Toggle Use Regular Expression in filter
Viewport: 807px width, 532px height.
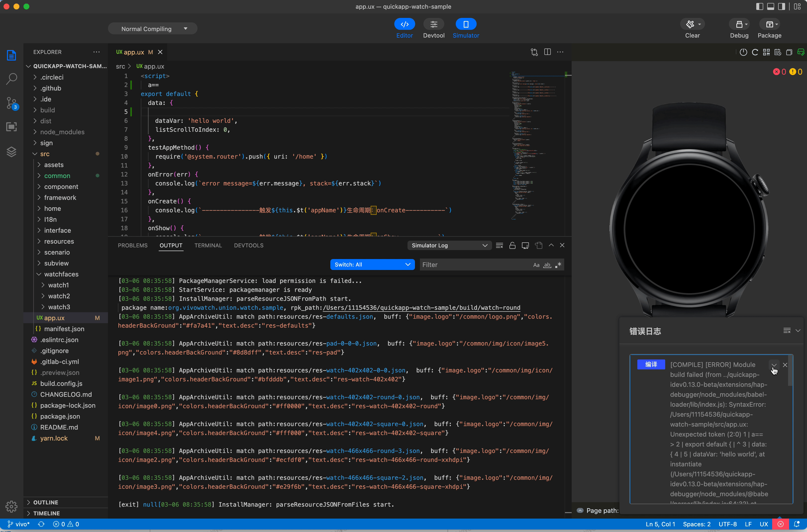558,265
